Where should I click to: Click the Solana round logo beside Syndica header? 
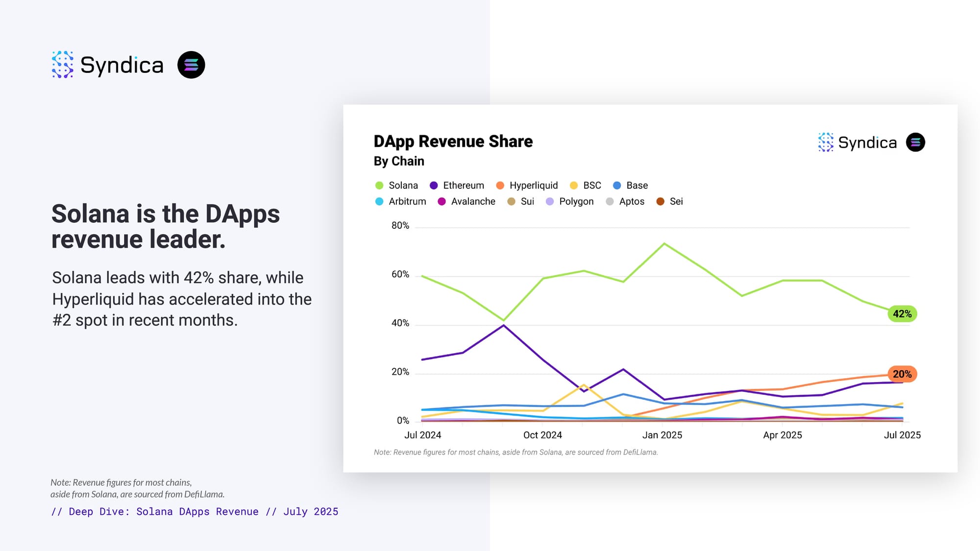[x=191, y=65]
